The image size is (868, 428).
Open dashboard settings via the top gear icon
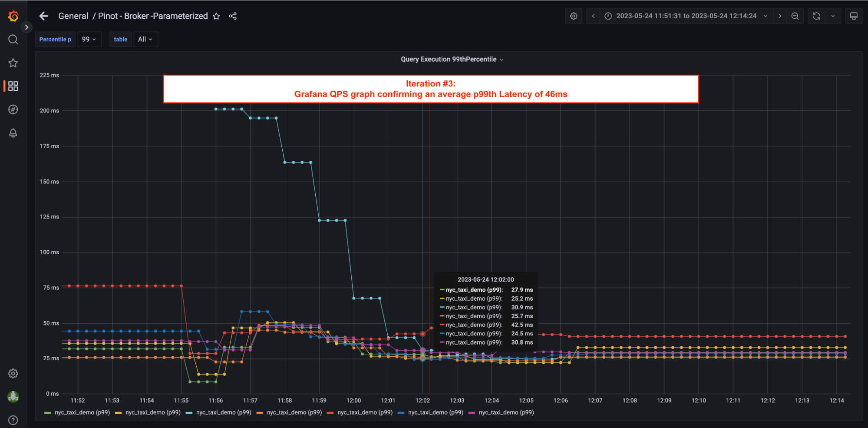point(573,16)
